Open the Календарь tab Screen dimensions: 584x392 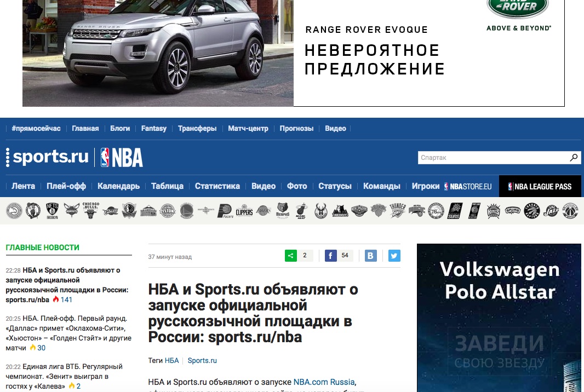[118, 186]
